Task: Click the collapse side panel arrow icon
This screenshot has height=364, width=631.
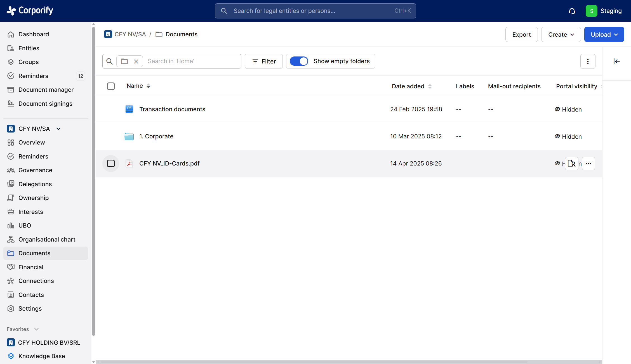Action: (616, 61)
